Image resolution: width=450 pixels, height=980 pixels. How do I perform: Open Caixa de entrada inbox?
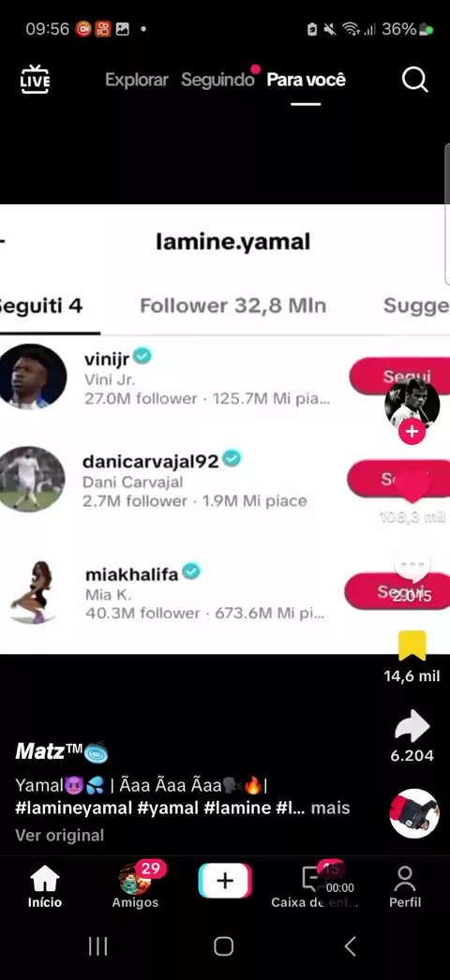[x=315, y=887]
